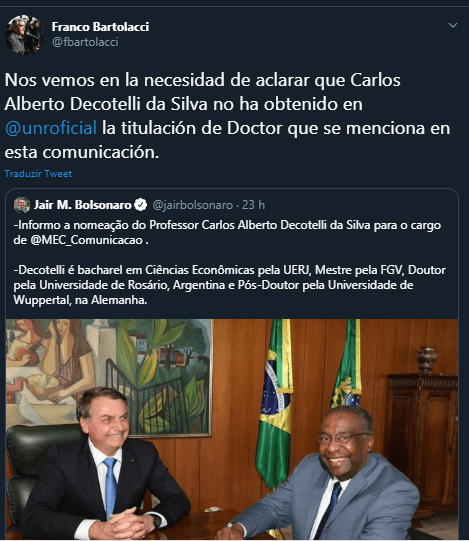Click the 23 h timestamp
The width and height of the screenshot is (469, 541).
(253, 205)
